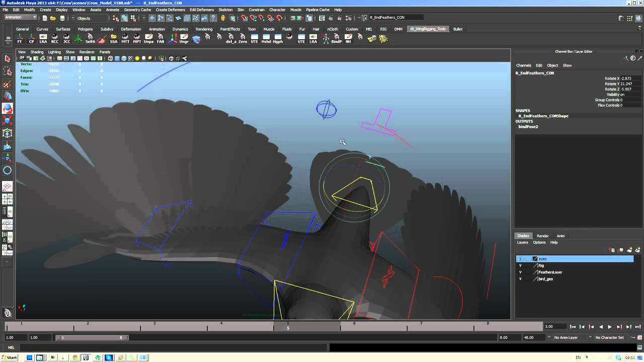This screenshot has width=644, height=362.
Task: Click the SSA folder shelf icon
Action: pyautogui.click(x=114, y=39)
